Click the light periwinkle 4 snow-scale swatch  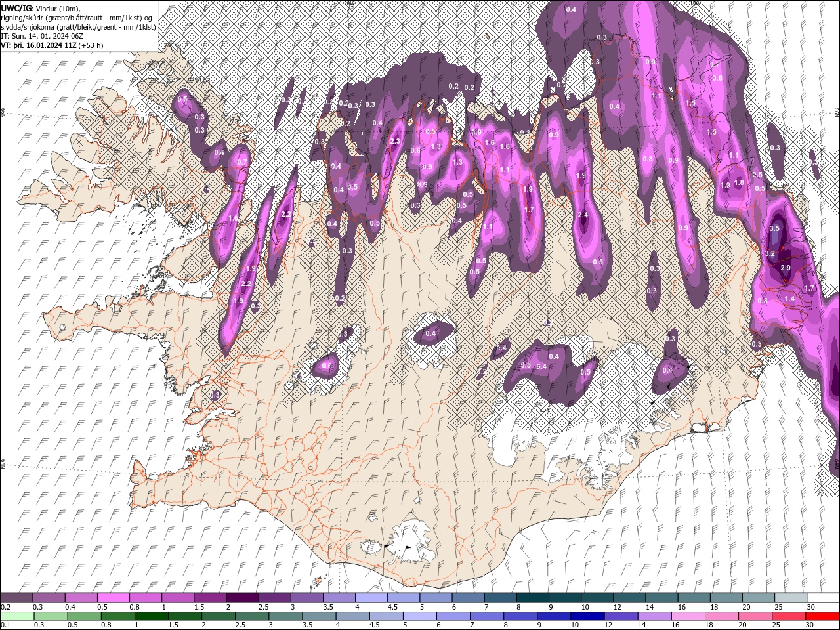(371, 597)
